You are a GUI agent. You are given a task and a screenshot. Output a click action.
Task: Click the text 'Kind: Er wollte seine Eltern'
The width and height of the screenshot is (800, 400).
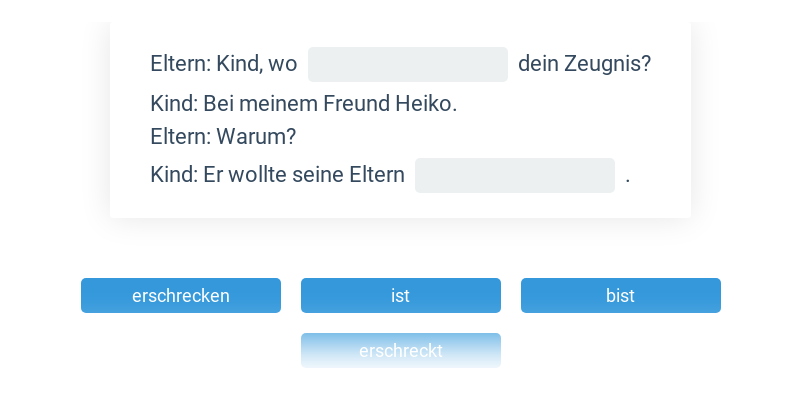[278, 175]
